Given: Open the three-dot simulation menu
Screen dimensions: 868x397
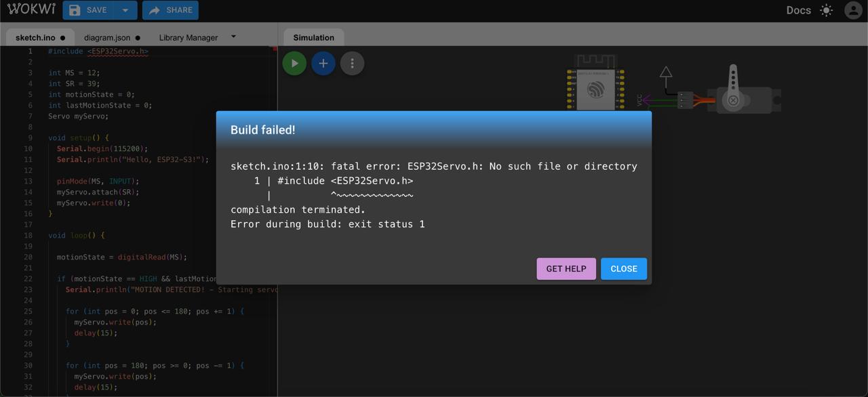Looking at the screenshot, I should (352, 63).
